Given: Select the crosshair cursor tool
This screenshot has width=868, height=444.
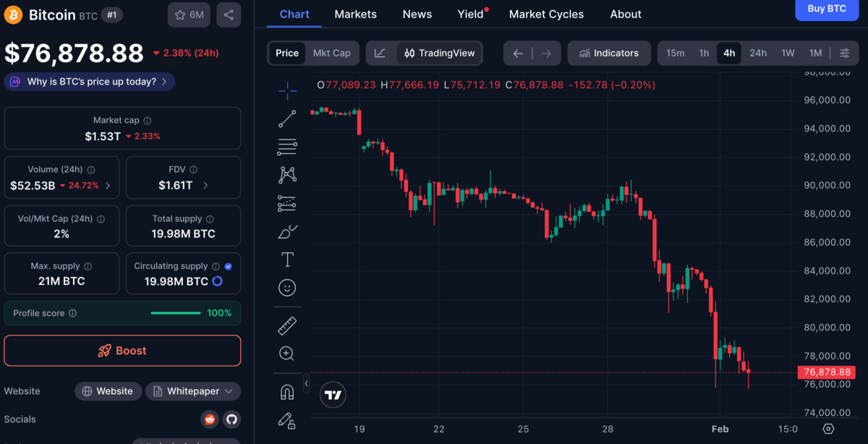Looking at the screenshot, I should 287,90.
